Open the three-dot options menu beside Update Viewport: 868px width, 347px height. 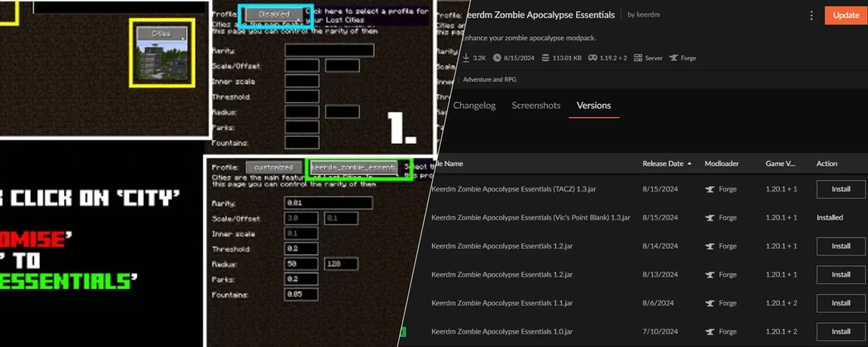[x=812, y=15]
